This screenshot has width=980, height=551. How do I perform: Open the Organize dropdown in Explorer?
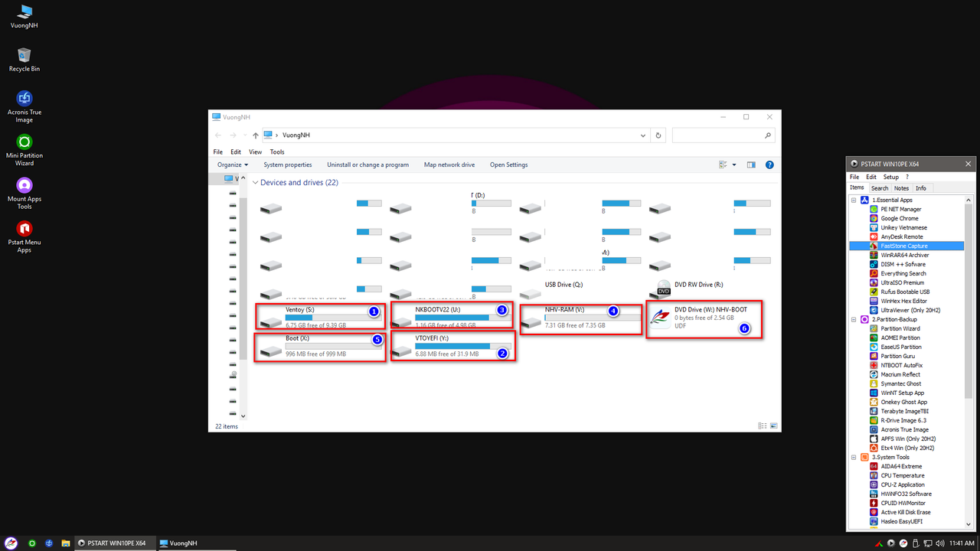click(233, 165)
